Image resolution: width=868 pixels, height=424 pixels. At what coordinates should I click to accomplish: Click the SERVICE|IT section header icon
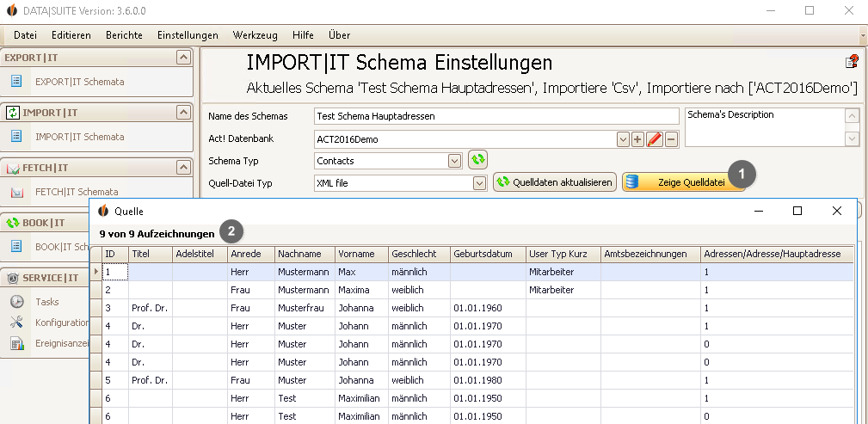click(13, 278)
